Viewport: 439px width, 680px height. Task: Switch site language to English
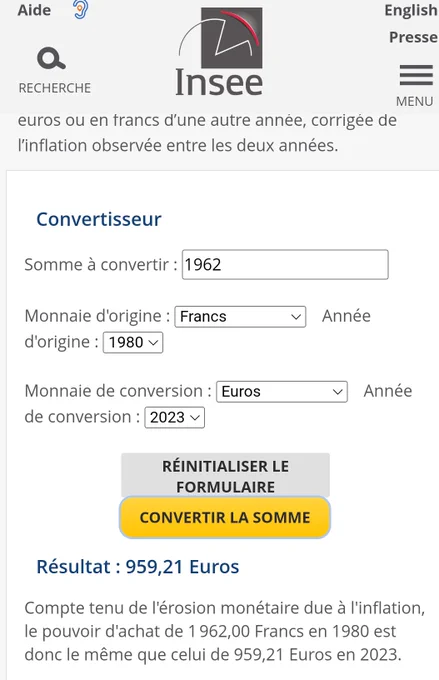(411, 10)
